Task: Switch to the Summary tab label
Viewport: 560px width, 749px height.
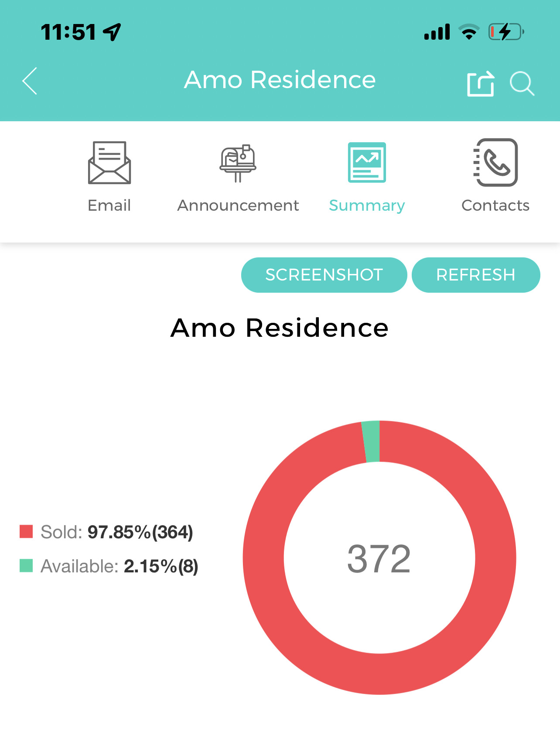Action: [x=367, y=205]
